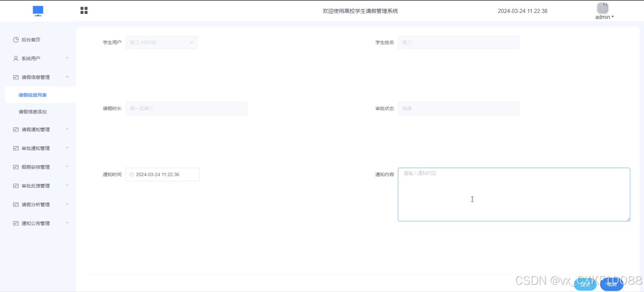Screen dimensions: 644x292
Task: Click the pie-chart icon beside 后台首页
Action: point(16,40)
